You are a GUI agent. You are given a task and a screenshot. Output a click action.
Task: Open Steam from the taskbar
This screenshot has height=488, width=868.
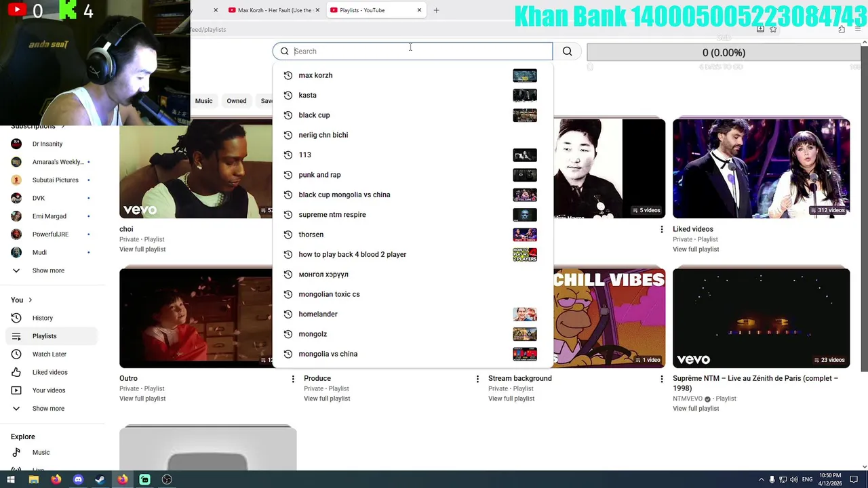click(x=100, y=479)
